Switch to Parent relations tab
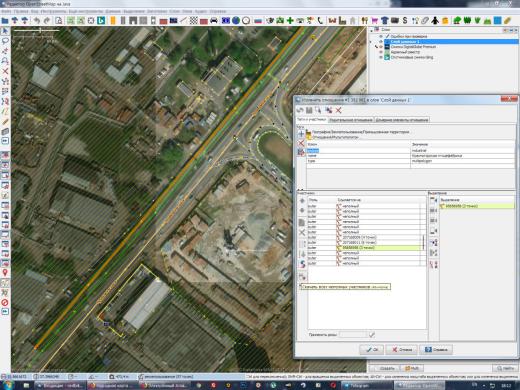This screenshot has width=520, height=390. [351, 120]
